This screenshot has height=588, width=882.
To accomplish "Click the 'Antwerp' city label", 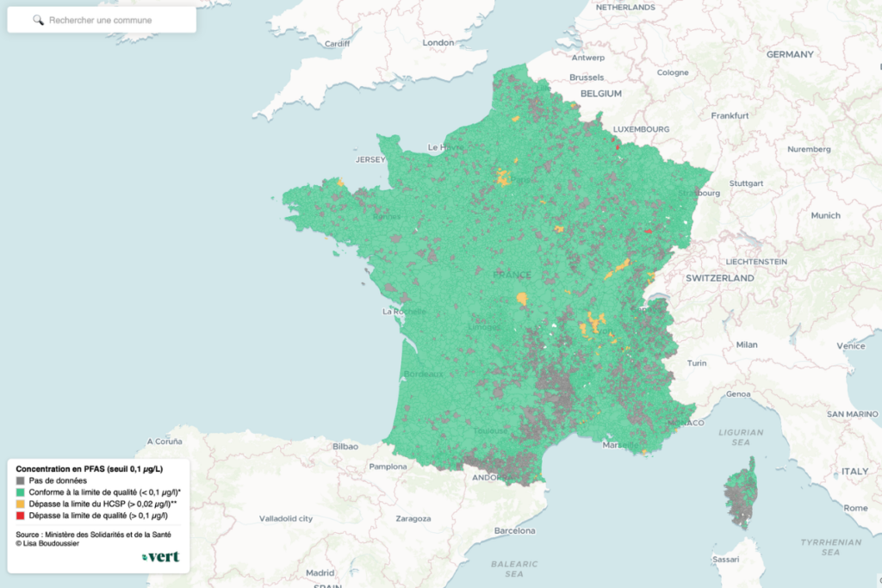I will point(588,58).
